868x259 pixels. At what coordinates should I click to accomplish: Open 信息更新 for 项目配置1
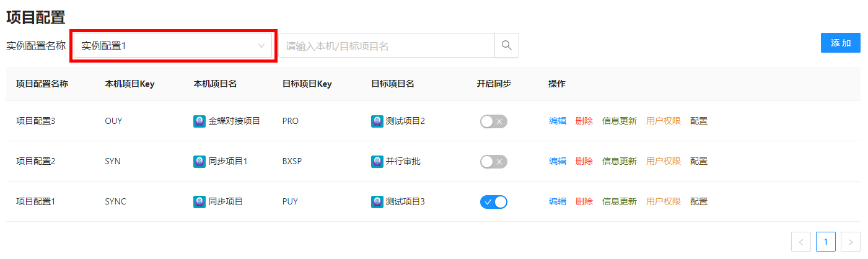[x=619, y=202]
